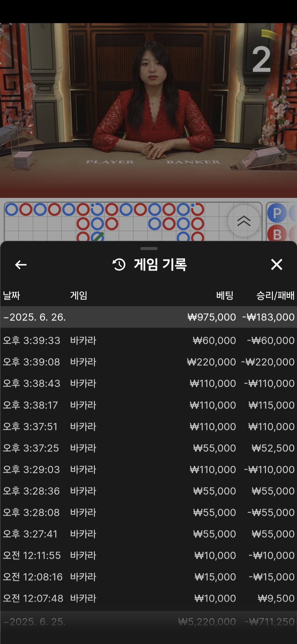The image size is (297, 644).
Task: Tap the blue P player icon
Action: click(277, 213)
